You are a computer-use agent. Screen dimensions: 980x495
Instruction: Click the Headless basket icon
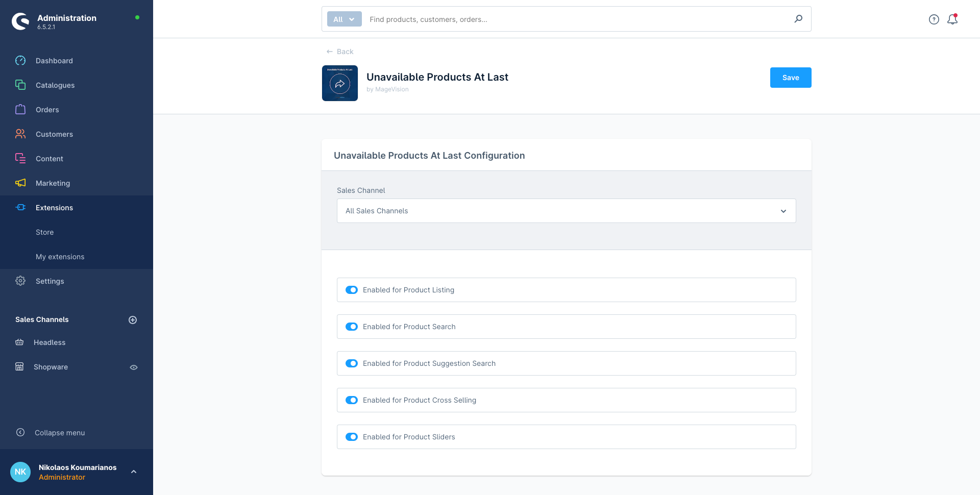coord(19,342)
